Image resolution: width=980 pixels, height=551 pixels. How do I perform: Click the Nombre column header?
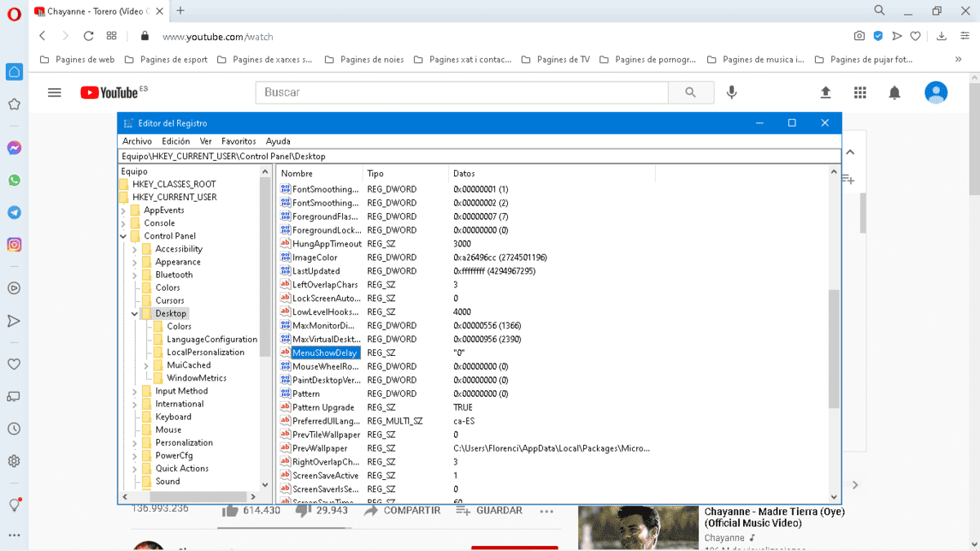tap(320, 173)
